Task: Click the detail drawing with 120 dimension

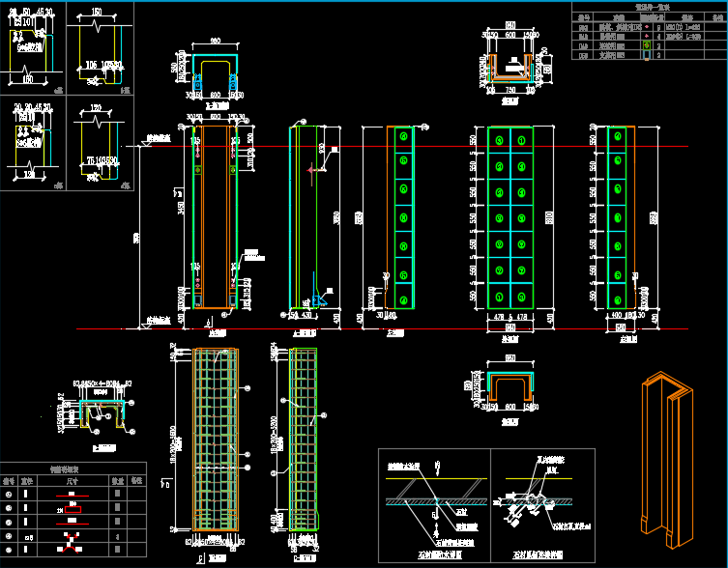Action: (97, 142)
